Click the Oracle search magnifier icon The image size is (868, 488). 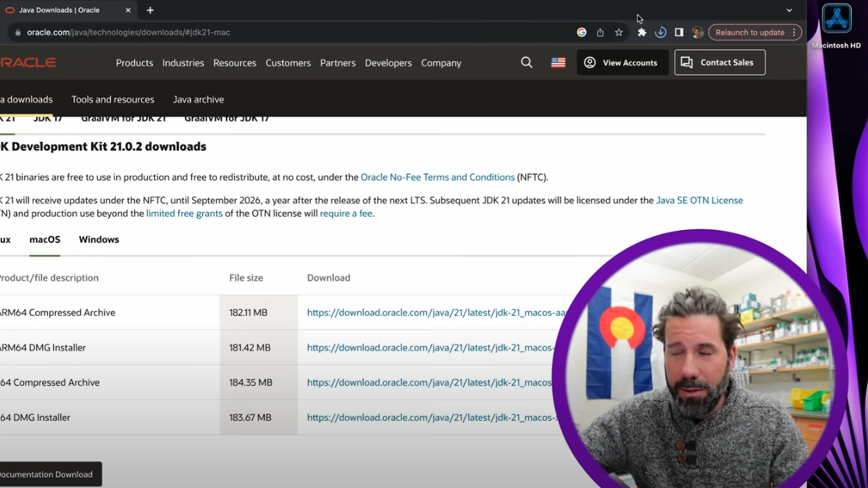coord(526,63)
